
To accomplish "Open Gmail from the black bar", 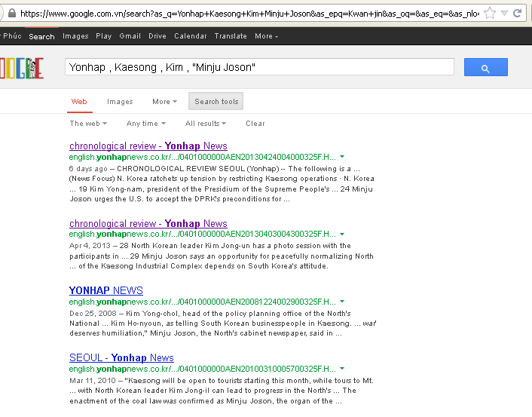I will 130,36.
